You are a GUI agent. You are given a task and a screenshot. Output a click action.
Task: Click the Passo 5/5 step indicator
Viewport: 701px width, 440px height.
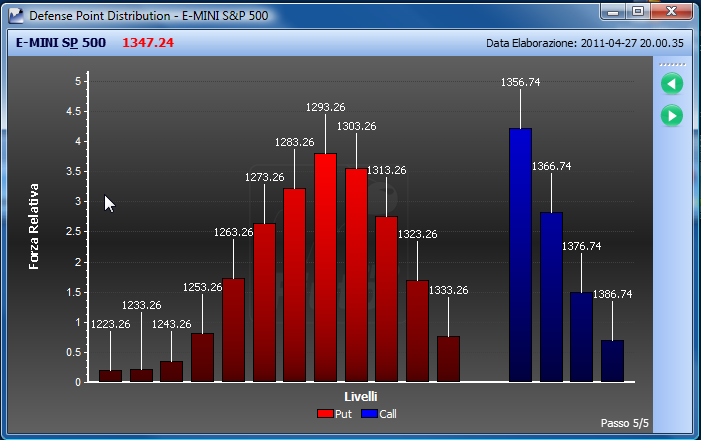click(625, 423)
